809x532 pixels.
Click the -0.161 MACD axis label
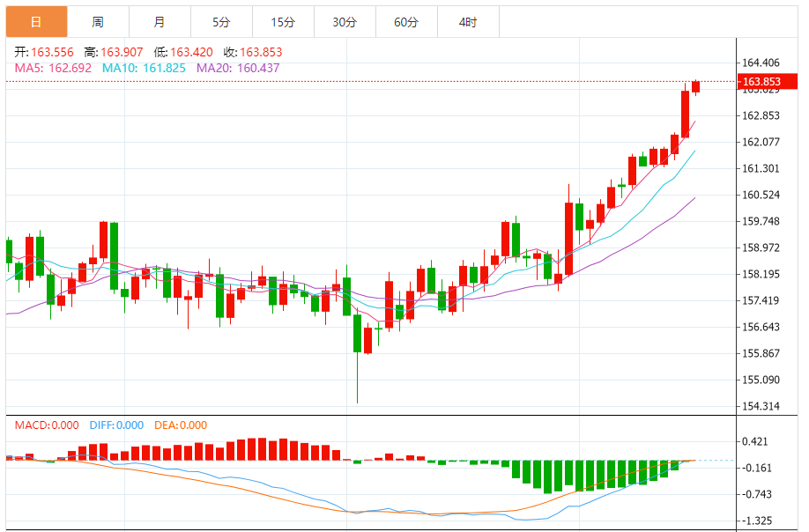(x=757, y=468)
